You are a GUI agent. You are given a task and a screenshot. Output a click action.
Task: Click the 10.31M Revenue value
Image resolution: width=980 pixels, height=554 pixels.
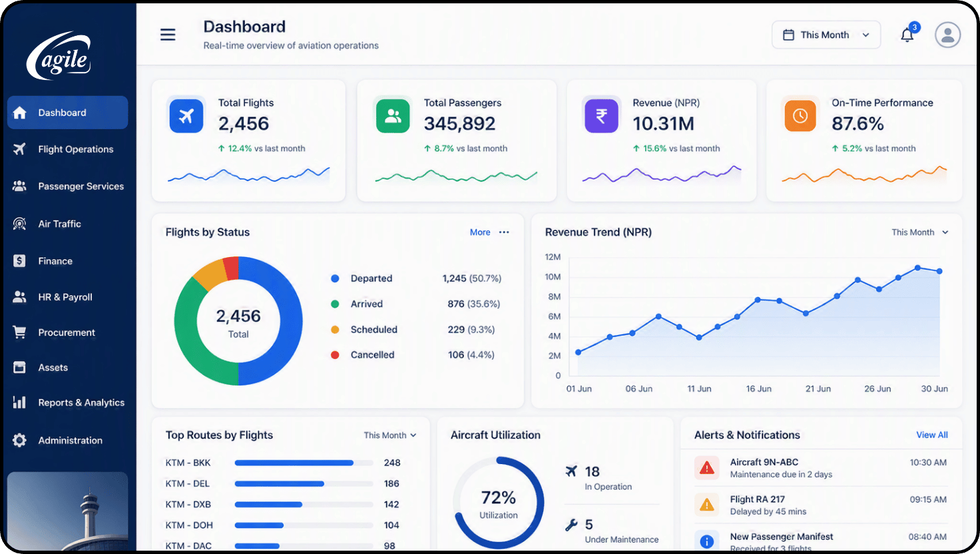pos(663,124)
